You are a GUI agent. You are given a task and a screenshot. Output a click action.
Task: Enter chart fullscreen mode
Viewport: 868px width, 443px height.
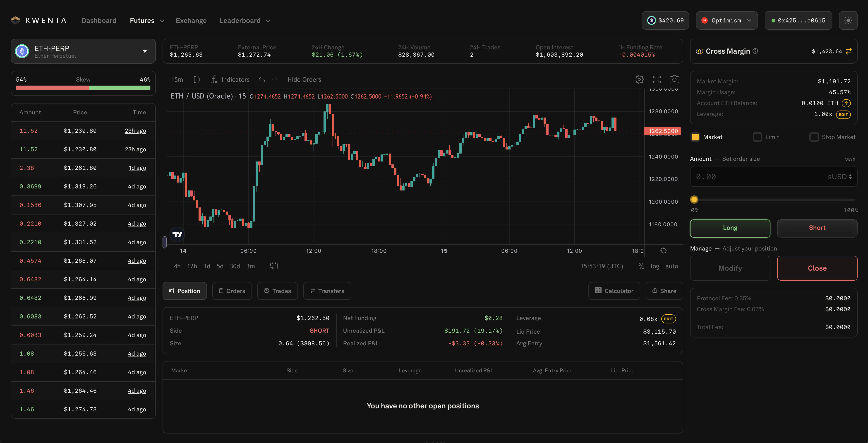pos(657,79)
